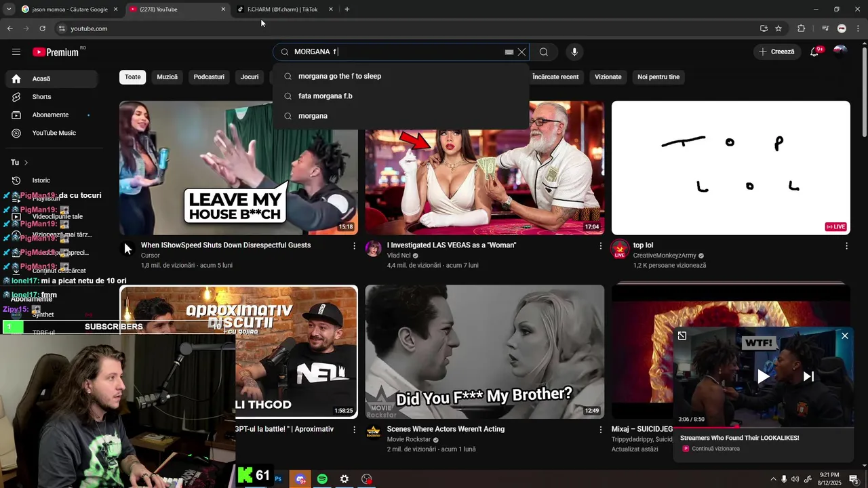Open options menu for Scenes Where Actors video
868x488 pixels.
pos(600,430)
